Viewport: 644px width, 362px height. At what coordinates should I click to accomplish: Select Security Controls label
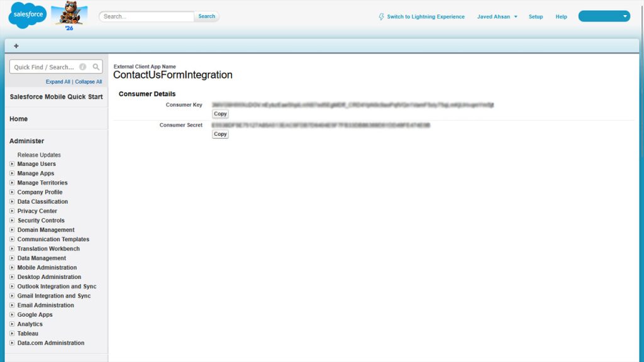pyautogui.click(x=41, y=221)
